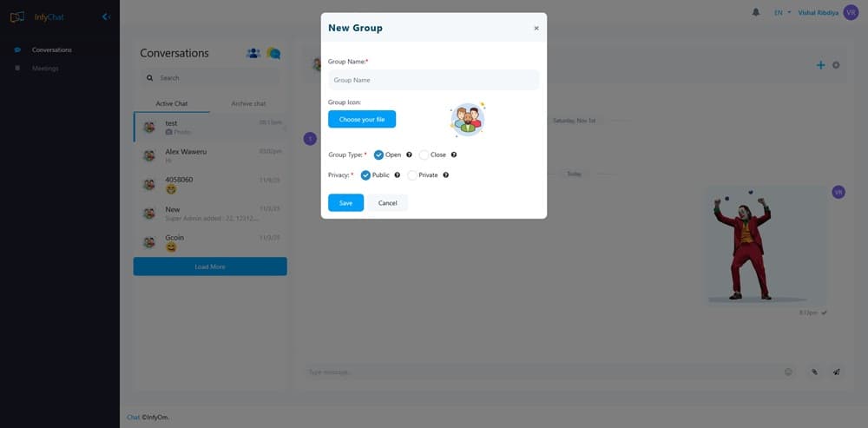
Task: Click Choose your file button
Action: click(362, 119)
